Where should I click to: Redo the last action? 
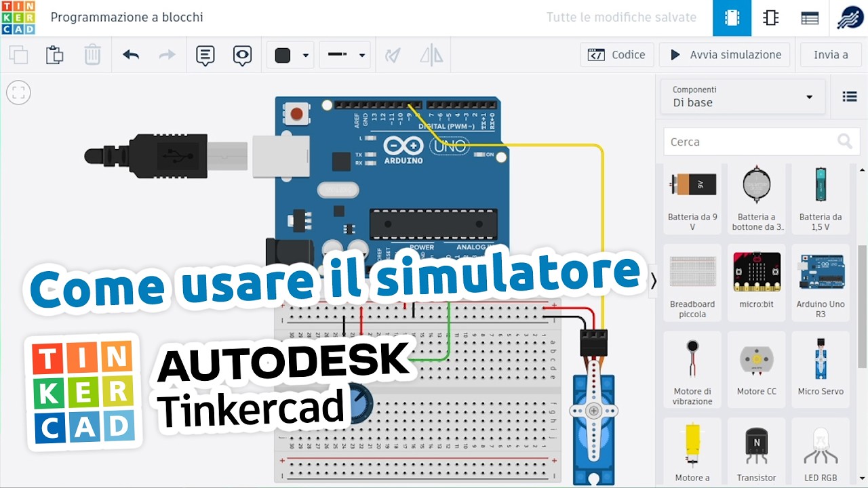pyautogui.click(x=167, y=55)
